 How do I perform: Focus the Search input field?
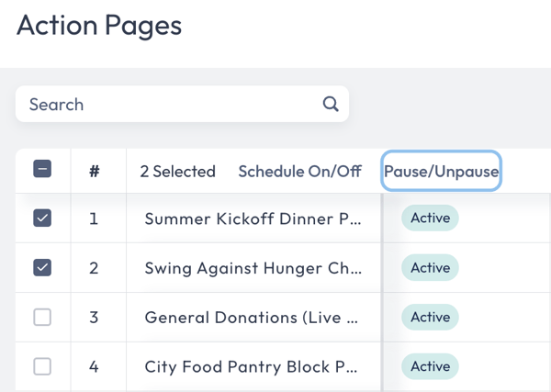(182, 104)
